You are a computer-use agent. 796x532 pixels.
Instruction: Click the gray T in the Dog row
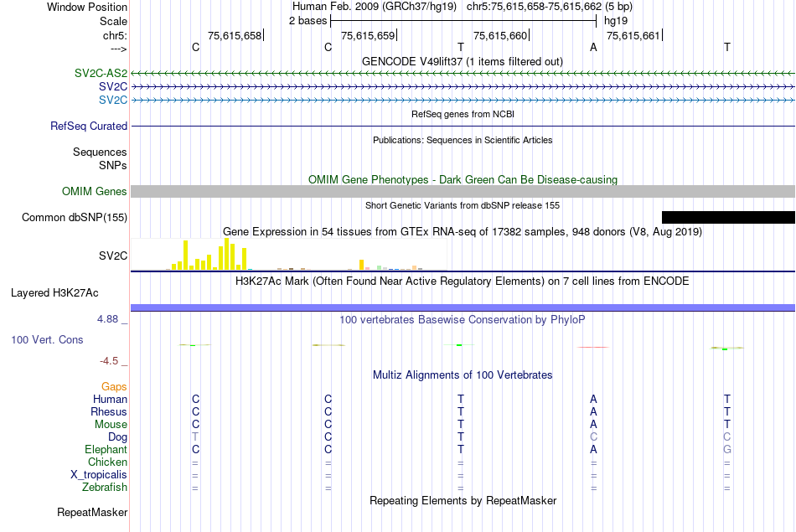tap(195, 436)
